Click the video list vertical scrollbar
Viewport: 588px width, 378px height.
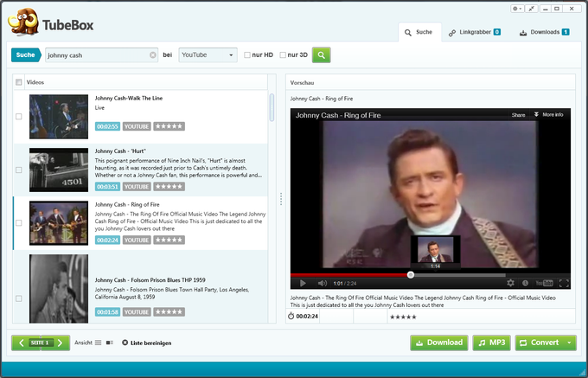click(272, 107)
